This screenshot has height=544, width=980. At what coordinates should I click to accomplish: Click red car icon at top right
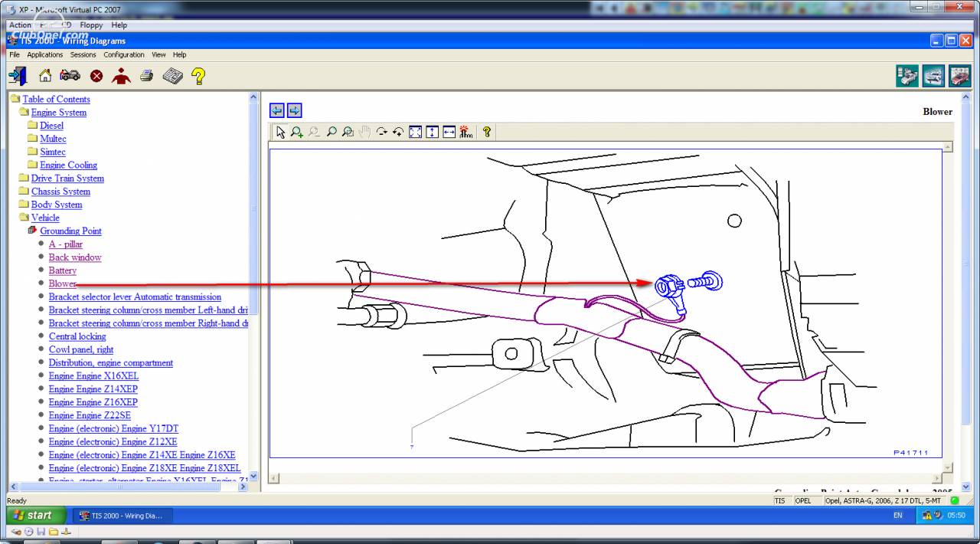[959, 76]
